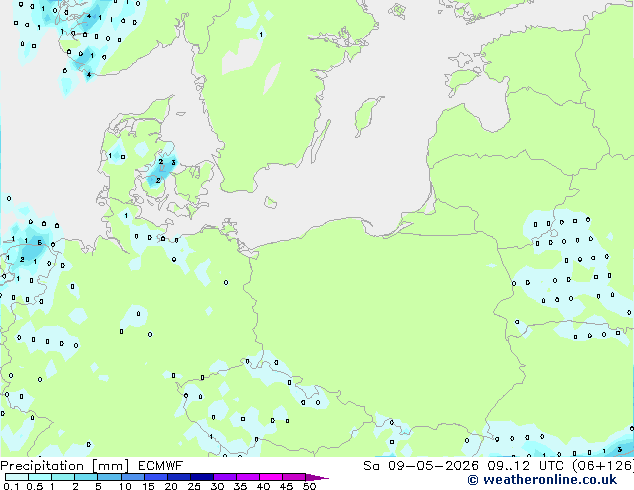Click the 20–25 mm legend color swatch
Screen dimensions: 634x490
[178, 477]
